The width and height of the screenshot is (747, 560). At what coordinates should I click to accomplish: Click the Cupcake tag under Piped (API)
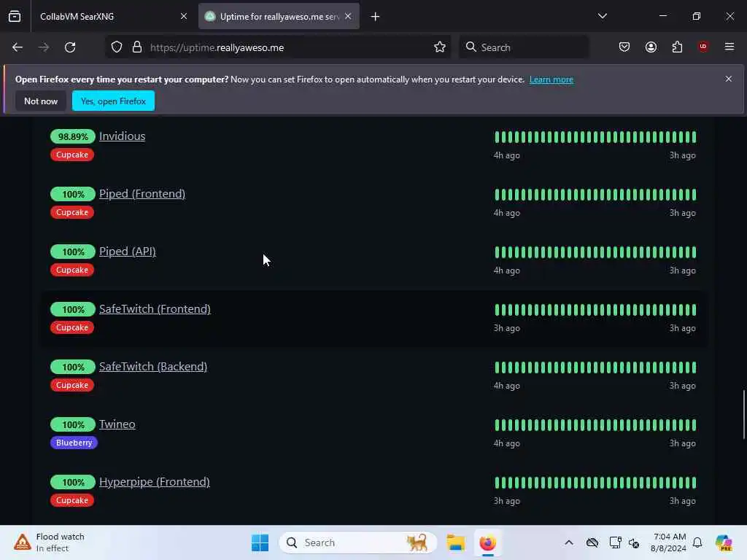[x=72, y=270]
